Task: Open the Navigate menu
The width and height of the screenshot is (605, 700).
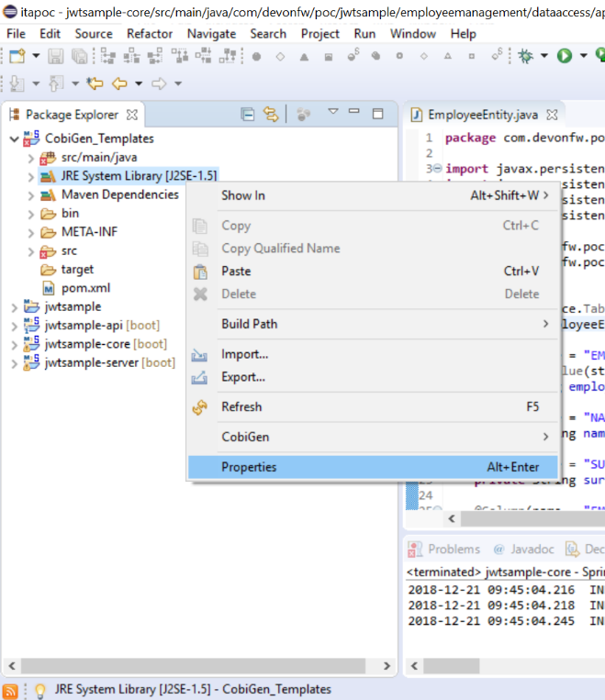Action: pyautogui.click(x=211, y=33)
